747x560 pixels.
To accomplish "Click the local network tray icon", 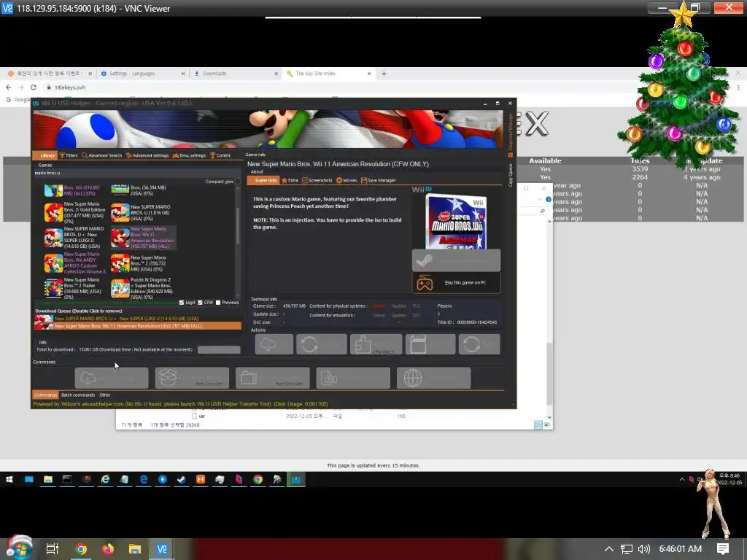I will (x=627, y=549).
